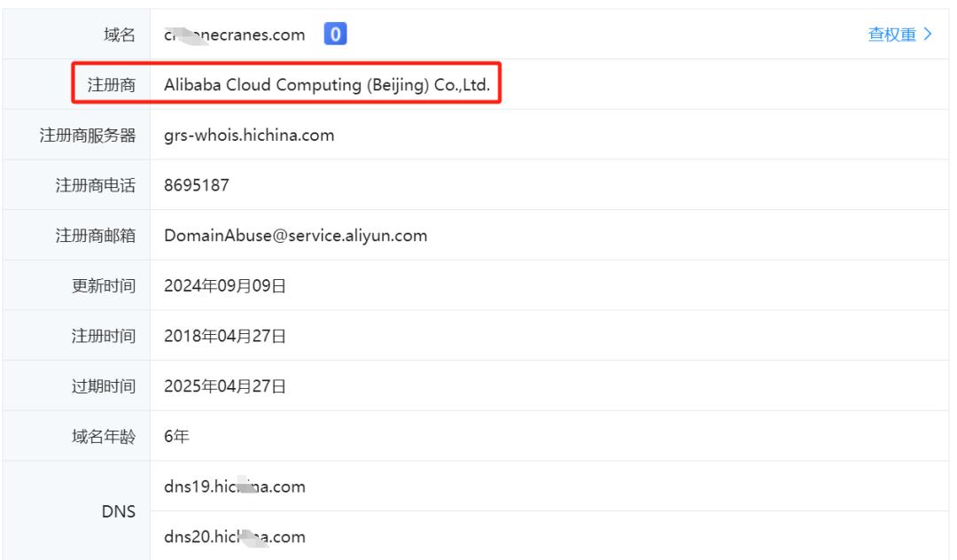The height and width of the screenshot is (560, 957).
Task: Click the 注册商 row label
Action: click(111, 84)
